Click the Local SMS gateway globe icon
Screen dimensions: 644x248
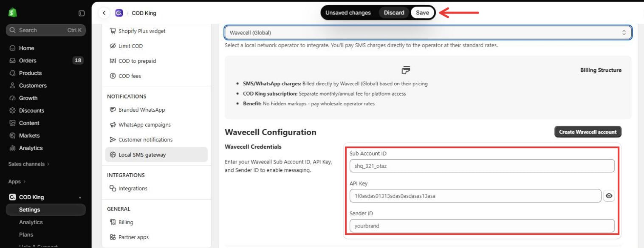click(113, 155)
